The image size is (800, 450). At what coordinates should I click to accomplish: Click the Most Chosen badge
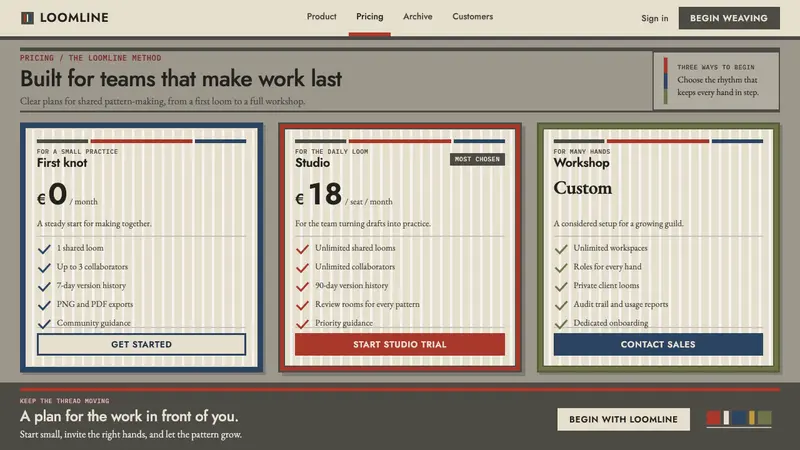click(x=477, y=159)
